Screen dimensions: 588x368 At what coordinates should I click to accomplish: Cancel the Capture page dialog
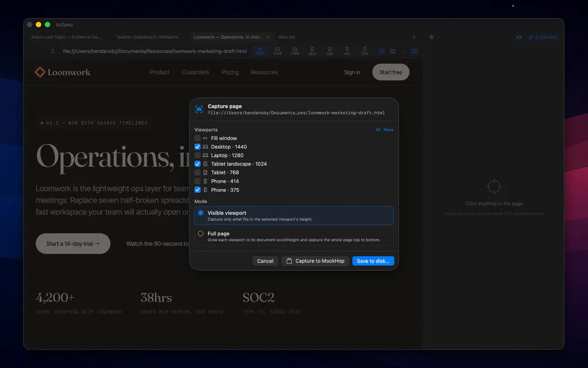(x=265, y=261)
